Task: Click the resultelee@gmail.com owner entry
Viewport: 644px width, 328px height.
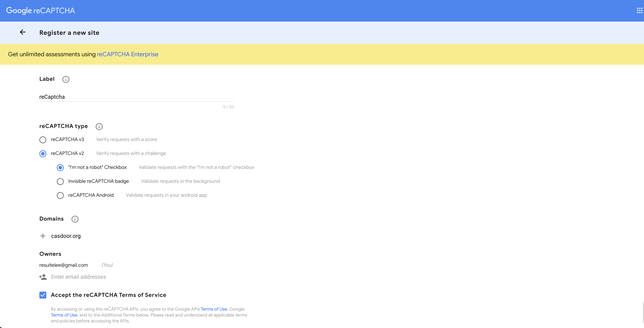Action: pos(64,265)
